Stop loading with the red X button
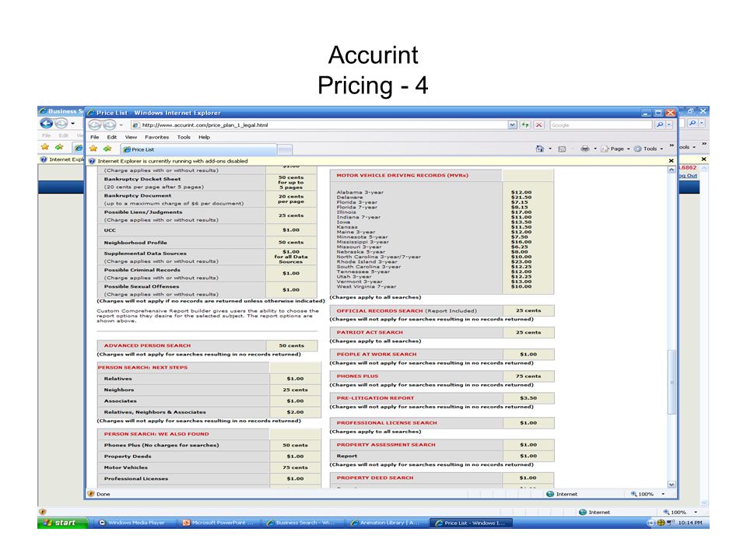747x560 pixels. pos(538,124)
